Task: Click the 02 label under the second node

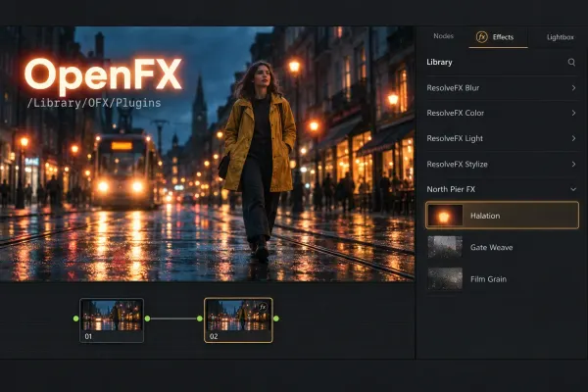Action: [214, 336]
